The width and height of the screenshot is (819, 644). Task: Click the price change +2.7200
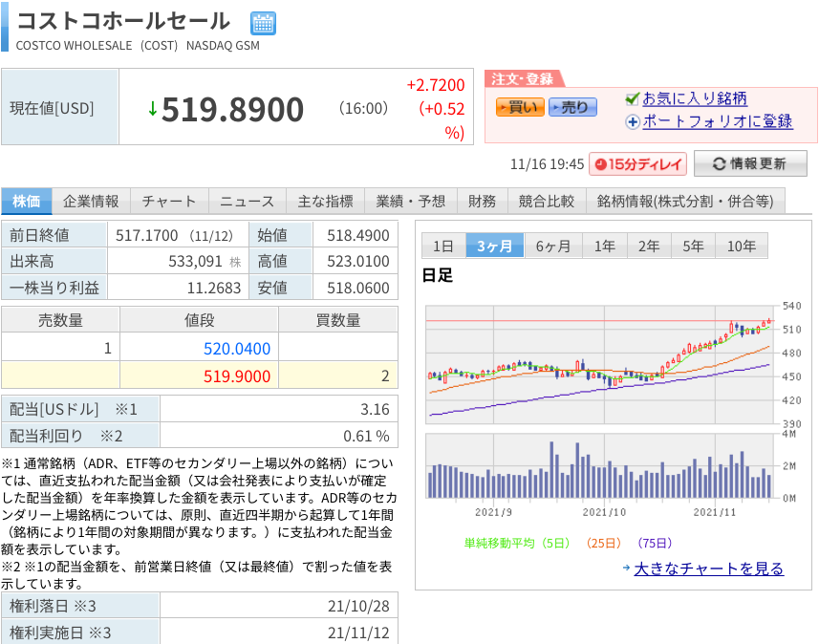point(436,85)
